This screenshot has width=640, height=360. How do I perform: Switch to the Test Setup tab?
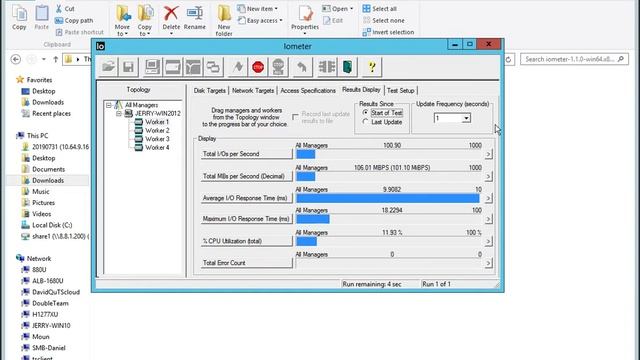click(x=400, y=91)
